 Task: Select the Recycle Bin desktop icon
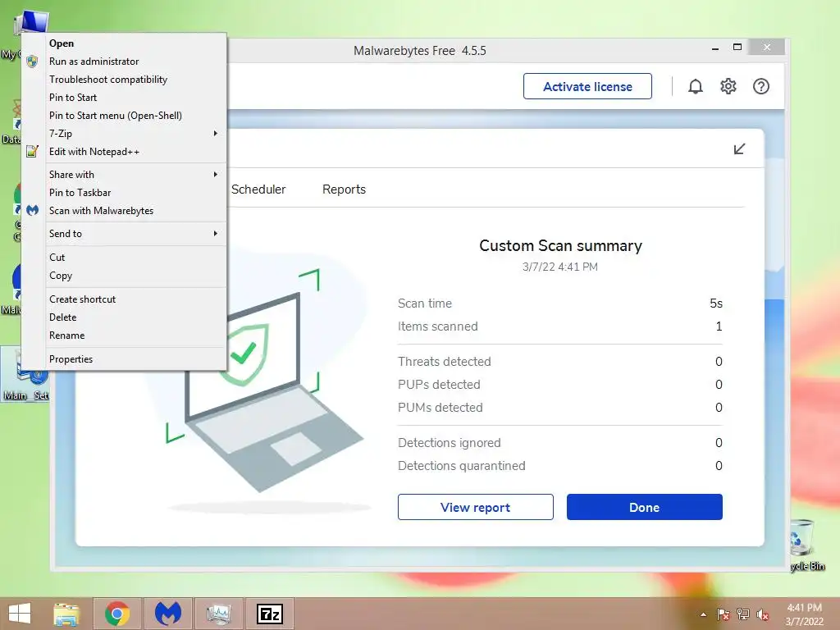(x=807, y=545)
